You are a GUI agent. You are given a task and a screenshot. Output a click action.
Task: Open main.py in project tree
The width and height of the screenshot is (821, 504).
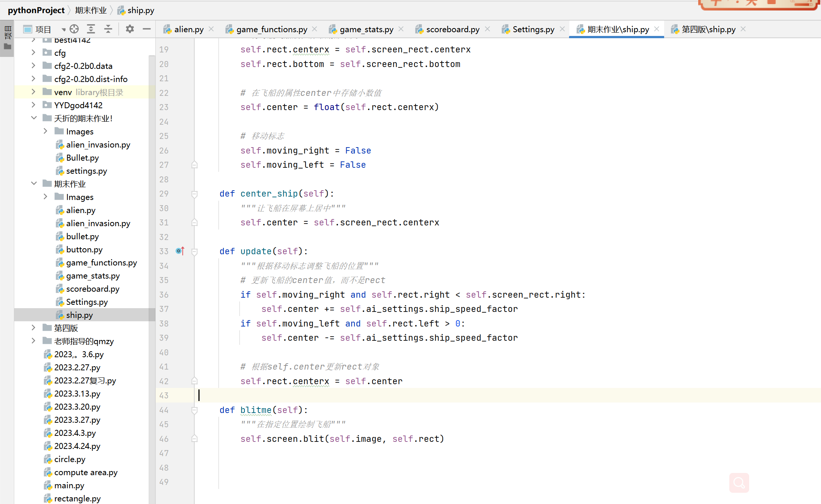[x=69, y=485]
